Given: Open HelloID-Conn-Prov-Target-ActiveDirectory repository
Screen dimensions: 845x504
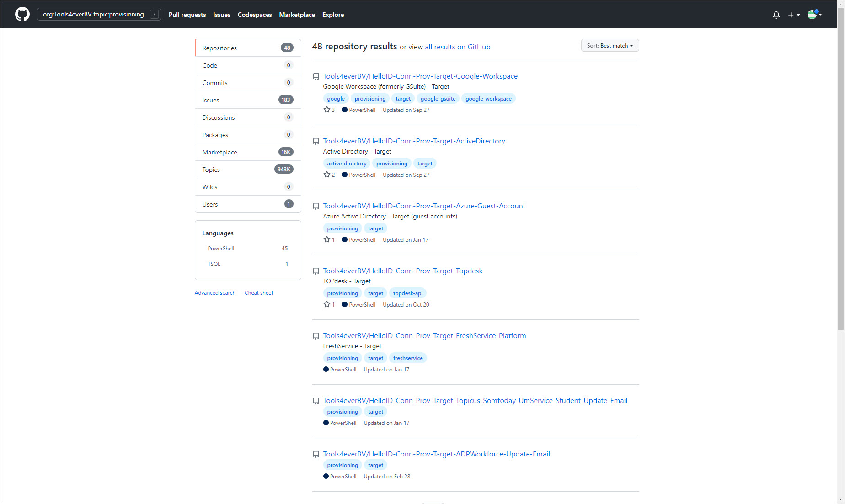Looking at the screenshot, I should [x=414, y=141].
